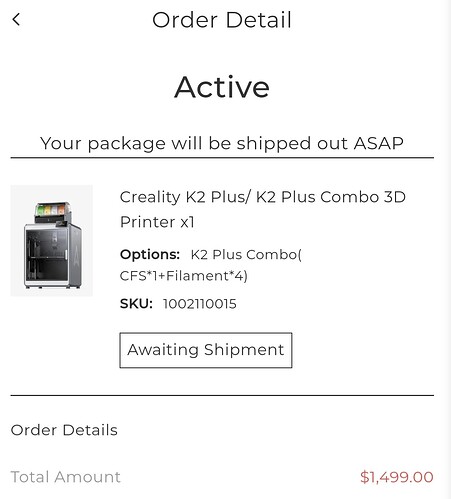Click the Active order status heading
This screenshot has height=499, width=451.
tap(222, 87)
